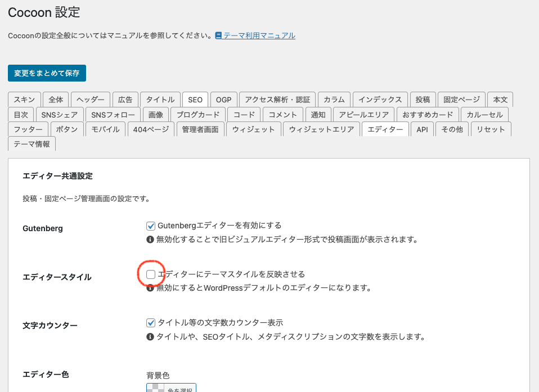The width and height of the screenshot is (539, 392).
Task: Open the SEO settings tab
Action: [195, 100]
